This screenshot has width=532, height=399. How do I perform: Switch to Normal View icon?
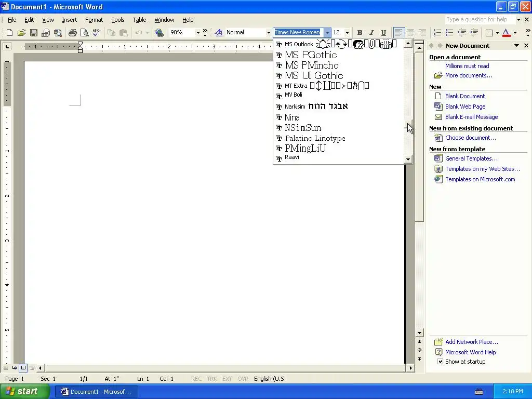[5, 367]
